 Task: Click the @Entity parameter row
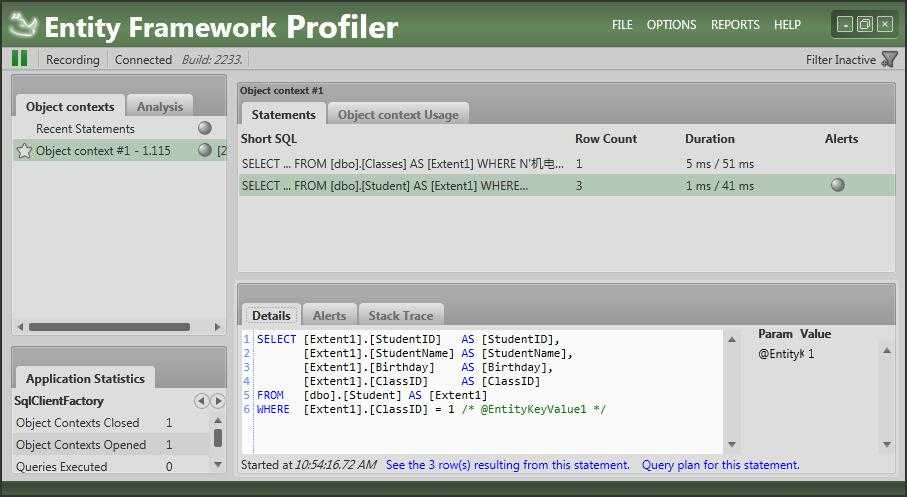[x=817, y=354]
